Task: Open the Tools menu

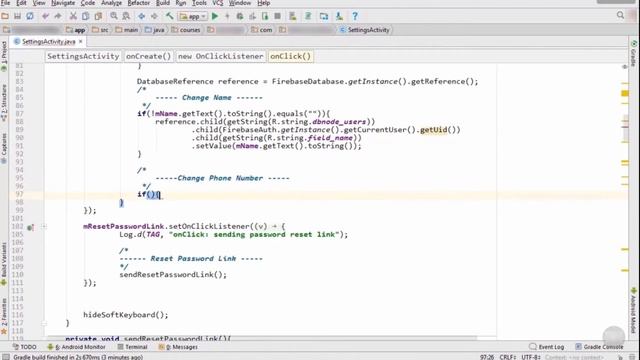Action: click(199, 3)
